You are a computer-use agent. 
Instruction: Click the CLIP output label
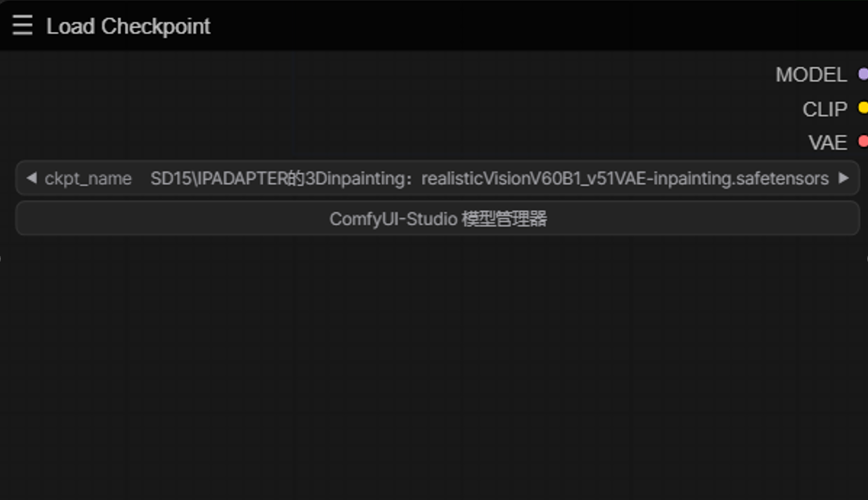pos(825,109)
